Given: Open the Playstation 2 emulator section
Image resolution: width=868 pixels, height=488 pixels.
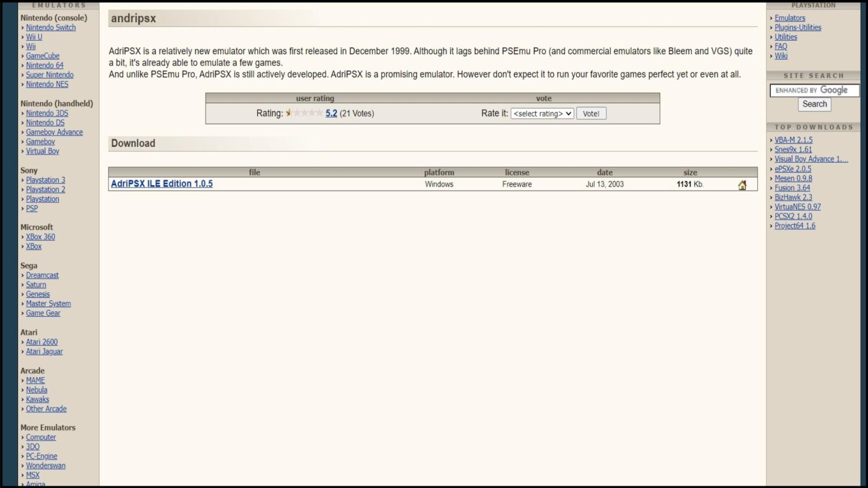Looking at the screenshot, I should [x=45, y=189].
